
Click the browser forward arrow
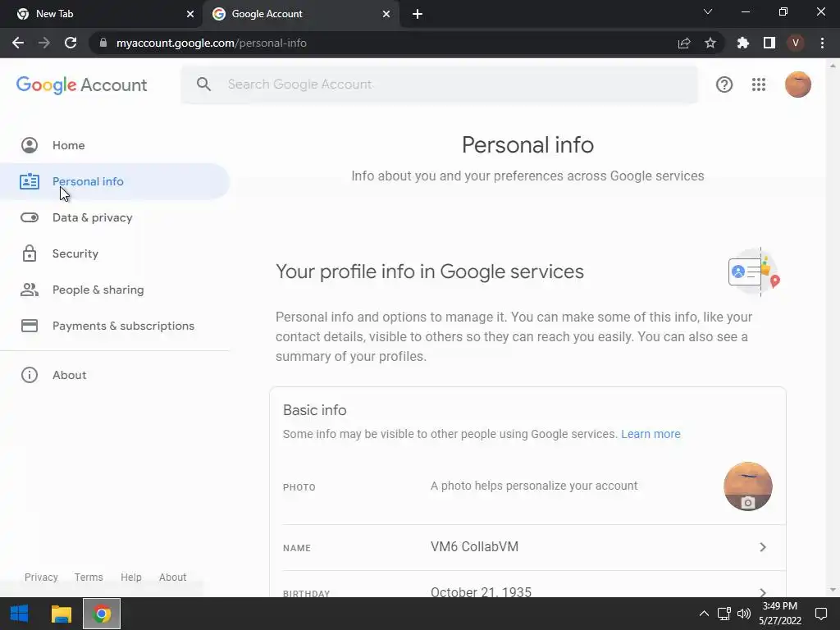44,43
